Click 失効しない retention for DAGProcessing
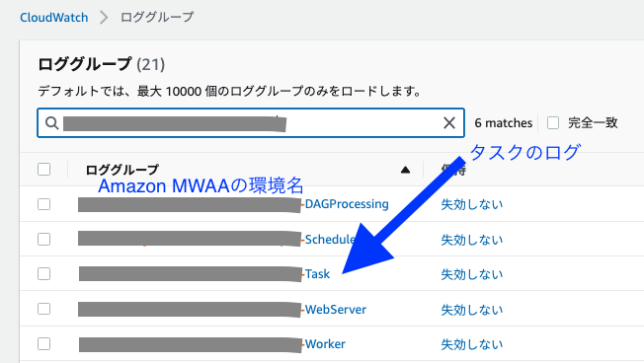 tap(472, 204)
